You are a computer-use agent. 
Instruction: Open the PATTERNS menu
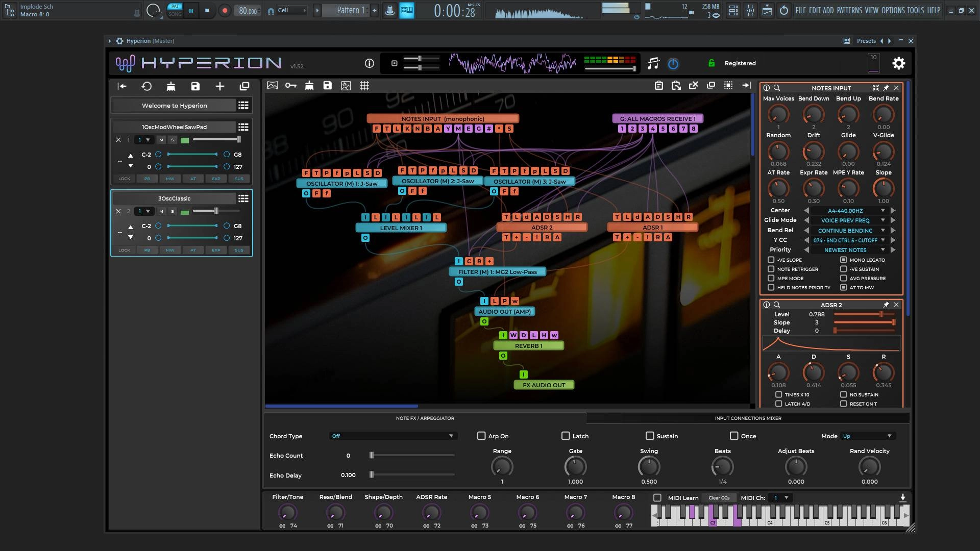tap(849, 10)
